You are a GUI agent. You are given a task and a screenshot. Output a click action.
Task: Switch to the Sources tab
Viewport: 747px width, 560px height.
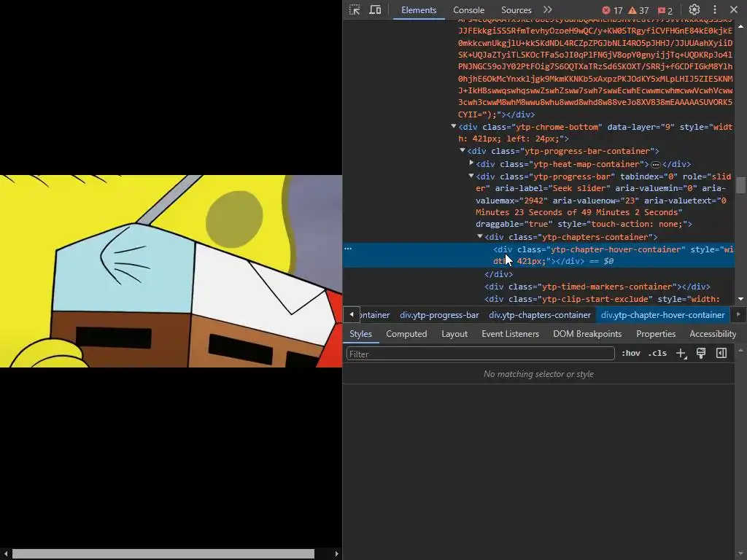pyautogui.click(x=516, y=10)
